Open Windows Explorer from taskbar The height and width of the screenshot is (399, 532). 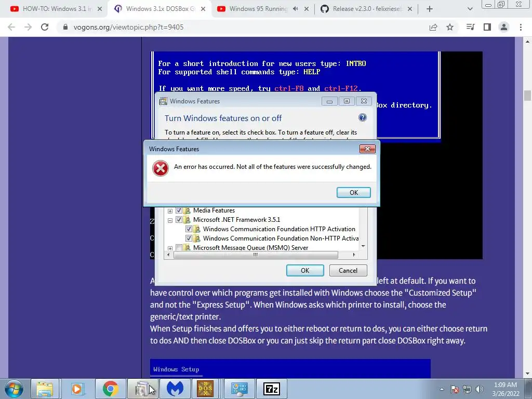click(45, 389)
